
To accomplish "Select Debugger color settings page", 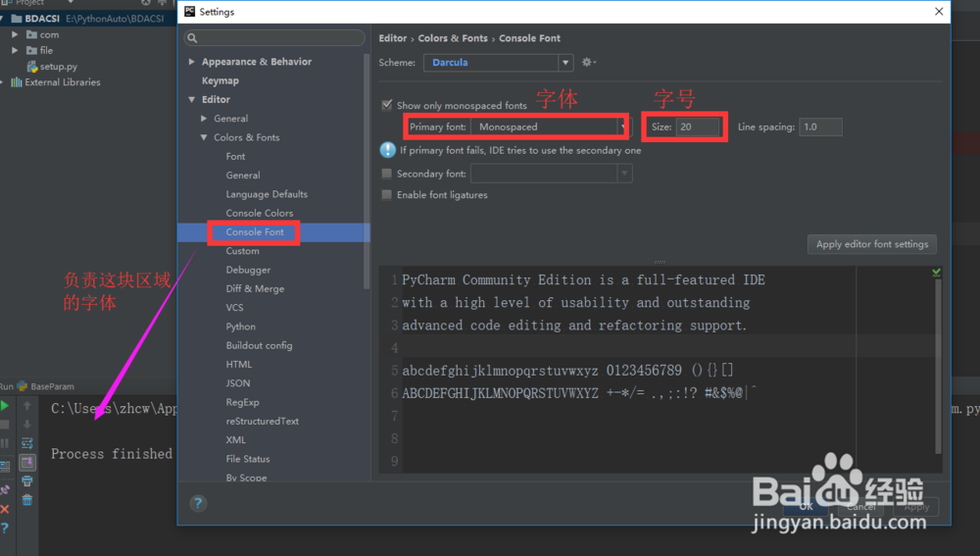I will coord(248,270).
